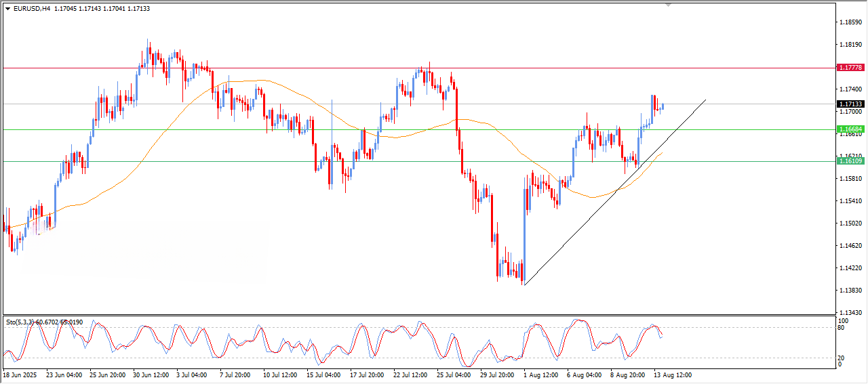This screenshot has width=868, height=384.
Task: Click the 1.13830 price axis label
Action: (850, 291)
